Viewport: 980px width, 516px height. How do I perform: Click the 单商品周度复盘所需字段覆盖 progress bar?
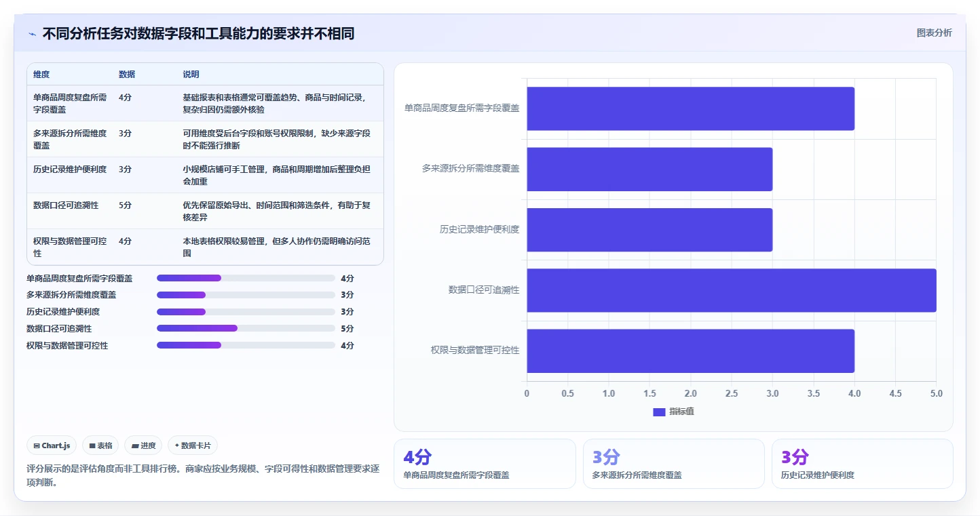[x=246, y=278]
